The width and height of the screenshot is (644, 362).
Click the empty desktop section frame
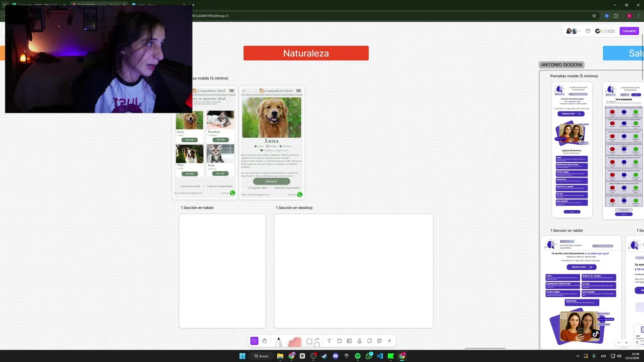coord(354,271)
